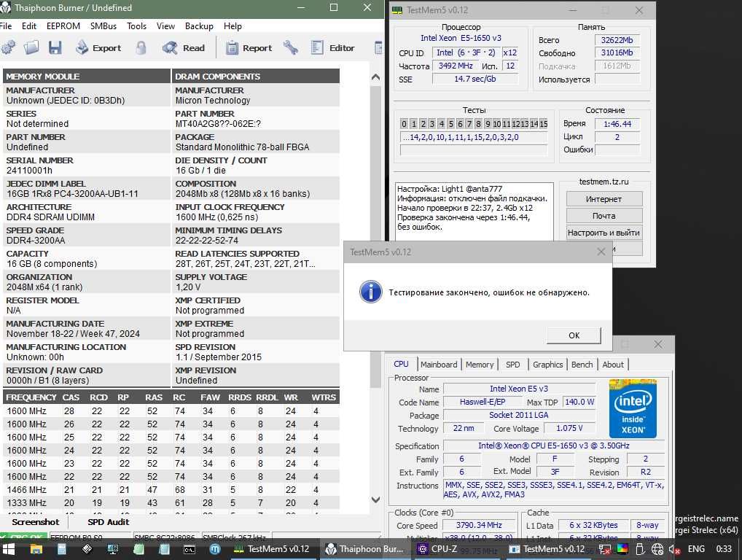The image size is (742, 560).
Task: Click the Core Speed 3790.34 MHz value
Action: [x=479, y=526]
